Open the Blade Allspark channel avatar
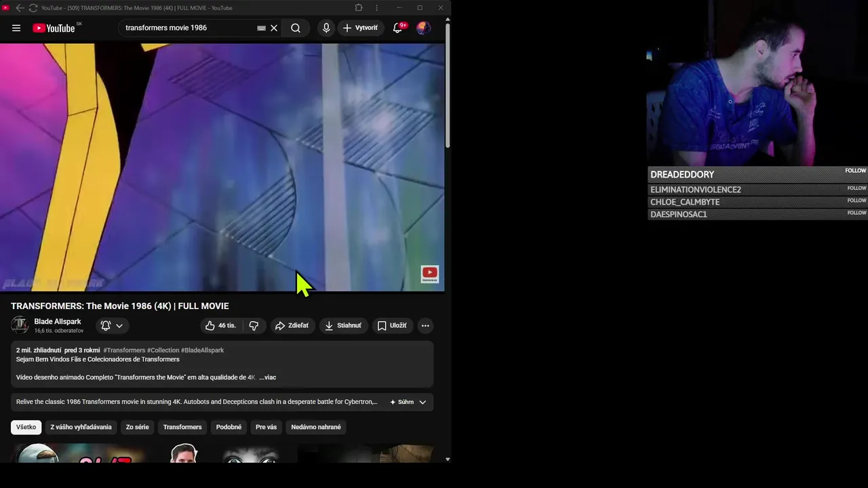 20,325
